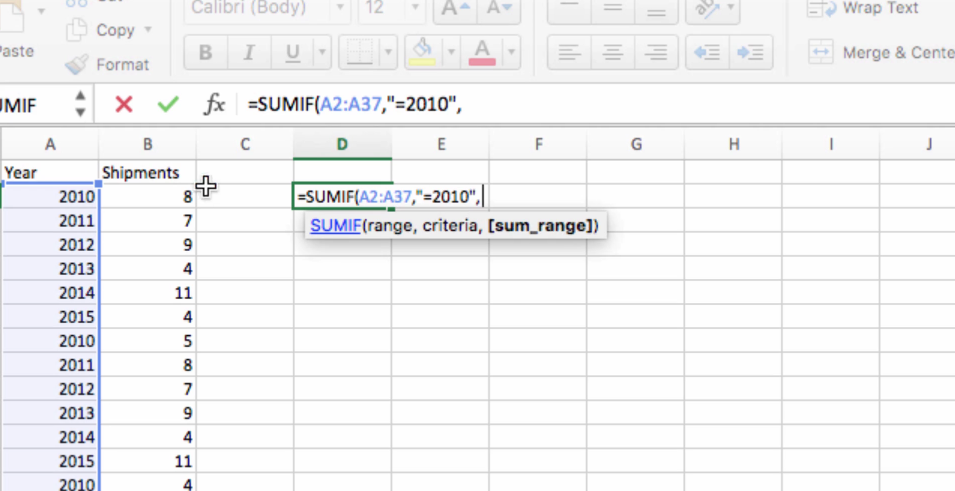Click the 2012 cell beside Shipments 9

coord(50,244)
